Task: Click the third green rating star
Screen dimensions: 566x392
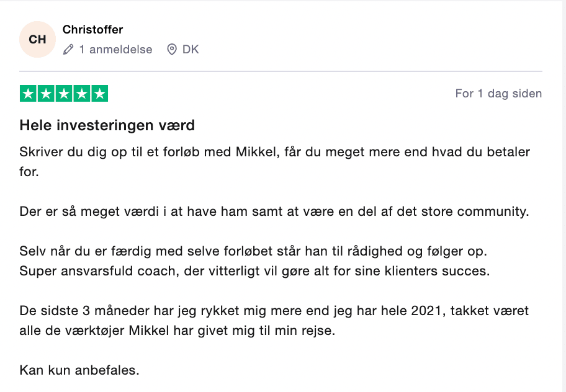Action: [64, 94]
